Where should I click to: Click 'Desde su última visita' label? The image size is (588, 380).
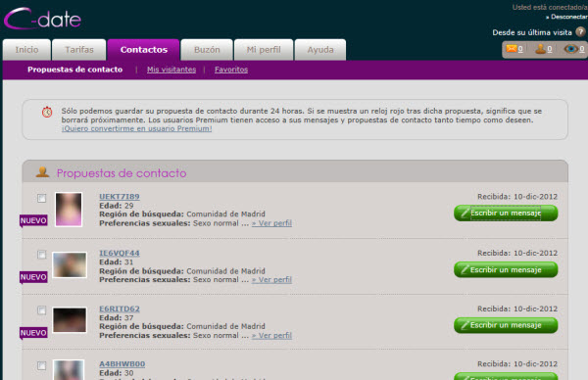point(532,32)
